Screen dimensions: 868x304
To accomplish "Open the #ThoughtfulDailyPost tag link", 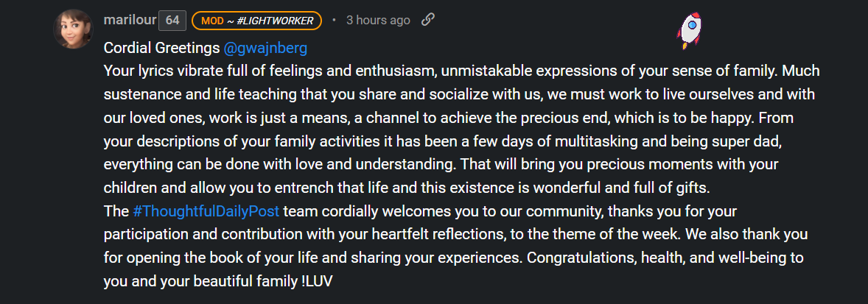I will tap(206, 211).
